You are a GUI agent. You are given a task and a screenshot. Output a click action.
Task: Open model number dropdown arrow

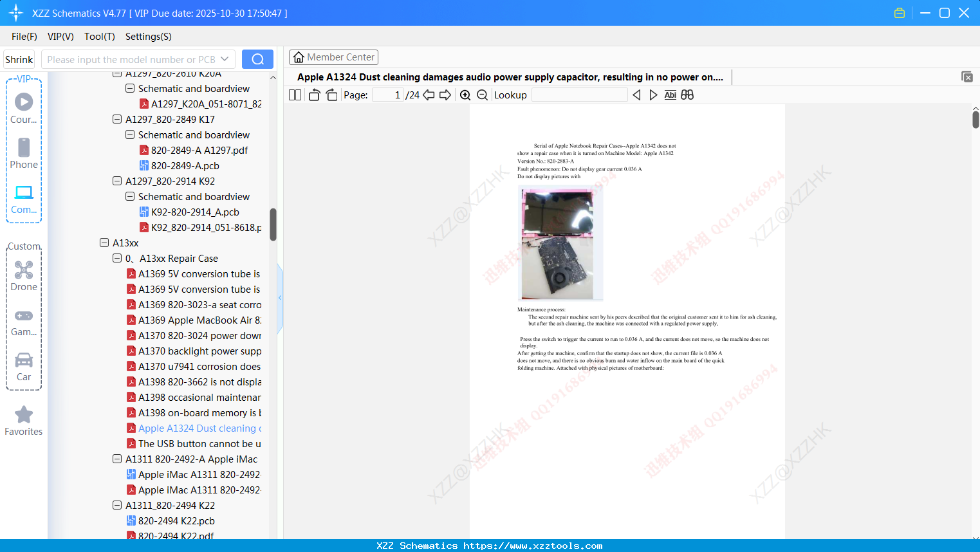(x=225, y=59)
